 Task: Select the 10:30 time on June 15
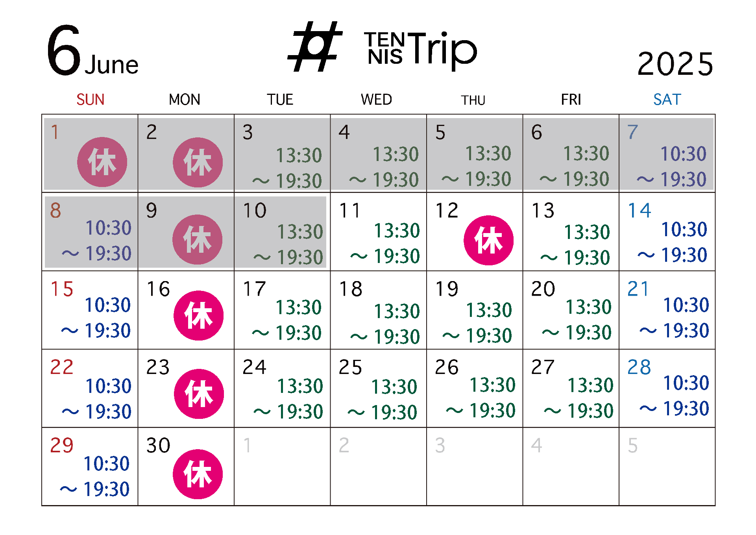(x=107, y=305)
